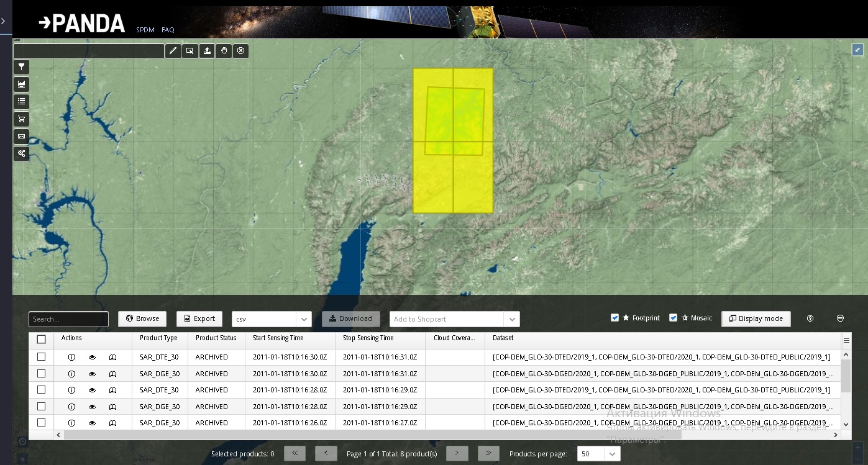The width and height of the screenshot is (868, 465).
Task: Uncheck the Footprint checkbox
Action: click(614, 318)
